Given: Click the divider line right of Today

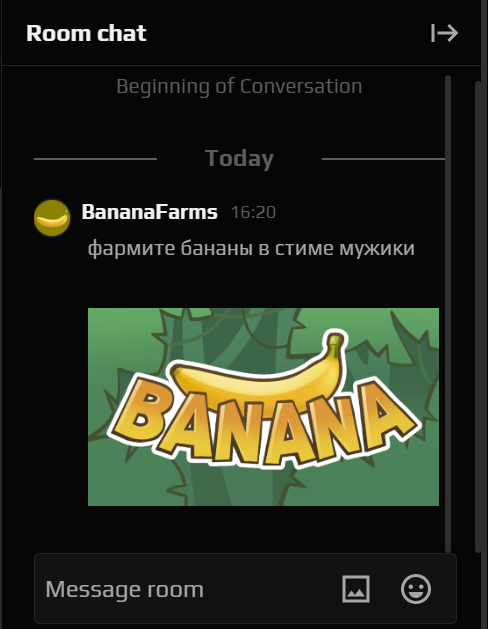Looking at the screenshot, I should coord(383,159).
